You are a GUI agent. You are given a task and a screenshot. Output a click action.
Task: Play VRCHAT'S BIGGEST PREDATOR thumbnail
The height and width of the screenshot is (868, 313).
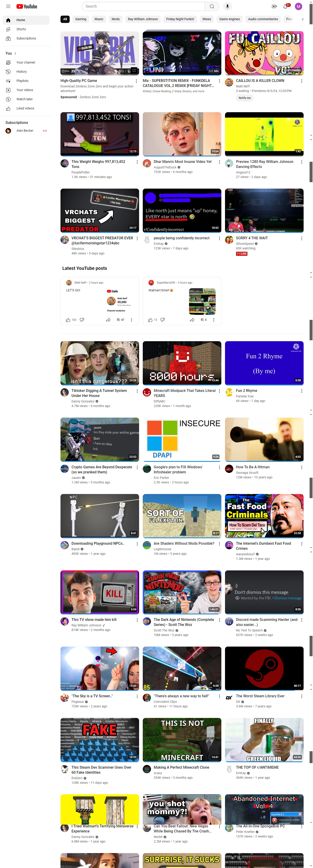pyautogui.click(x=100, y=211)
